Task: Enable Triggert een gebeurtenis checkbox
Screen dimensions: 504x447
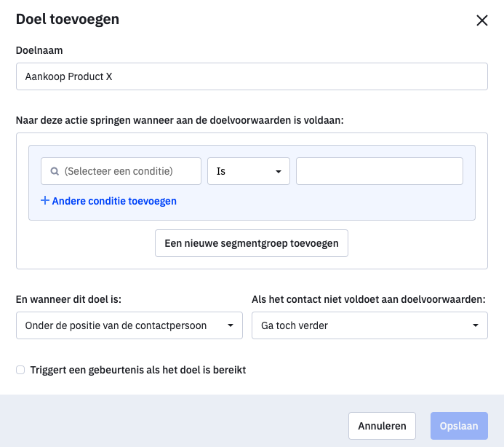Action: pyautogui.click(x=20, y=370)
